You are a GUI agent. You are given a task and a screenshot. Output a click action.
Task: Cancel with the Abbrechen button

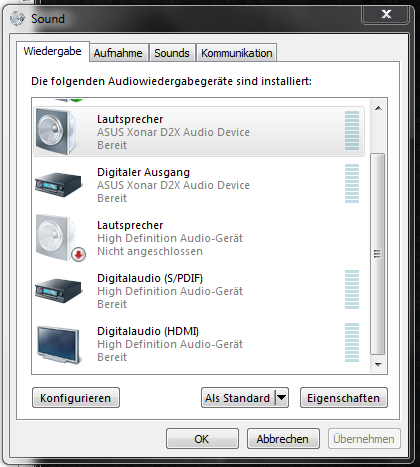click(x=283, y=439)
